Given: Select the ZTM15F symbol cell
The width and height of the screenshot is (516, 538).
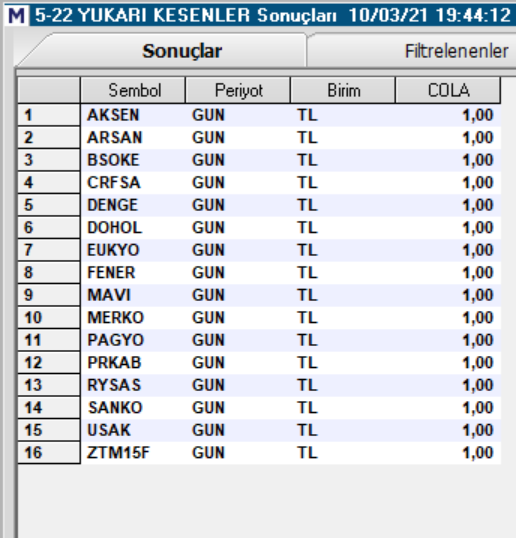Looking at the screenshot, I should pos(133,453).
